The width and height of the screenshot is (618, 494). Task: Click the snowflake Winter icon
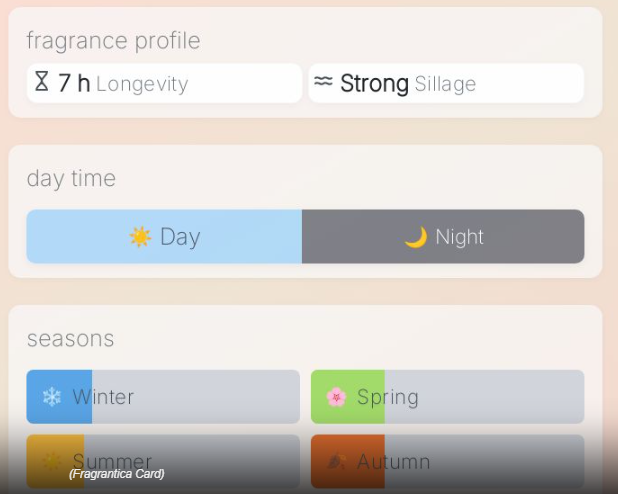tap(51, 397)
